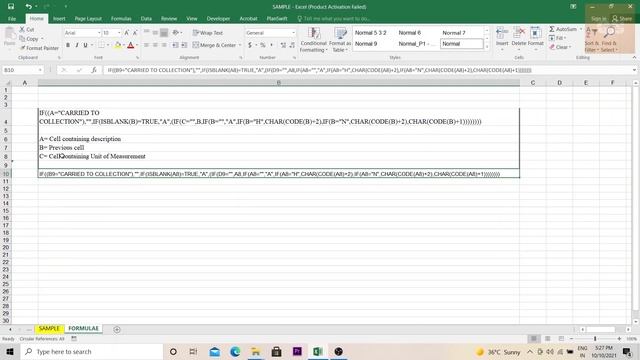Click Decrease Indent icon
Image resolution: width=640 pixels, height=360 pixels.
pos(175,45)
